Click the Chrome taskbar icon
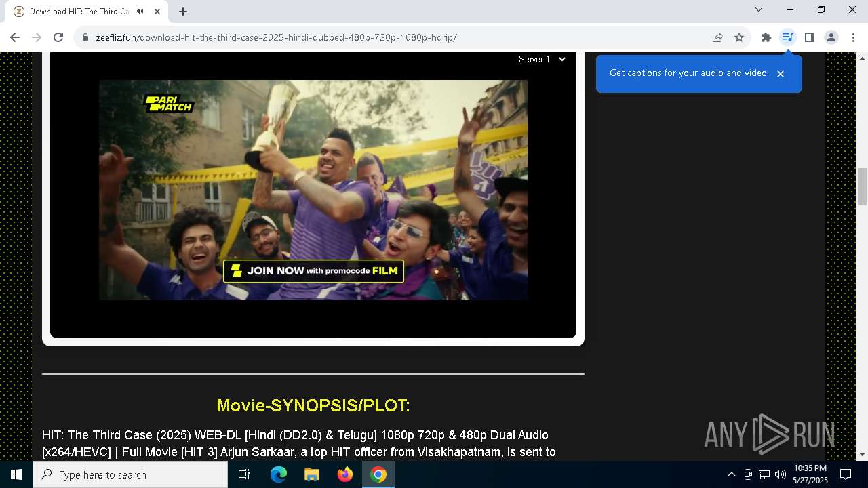The image size is (868, 488). [x=378, y=474]
